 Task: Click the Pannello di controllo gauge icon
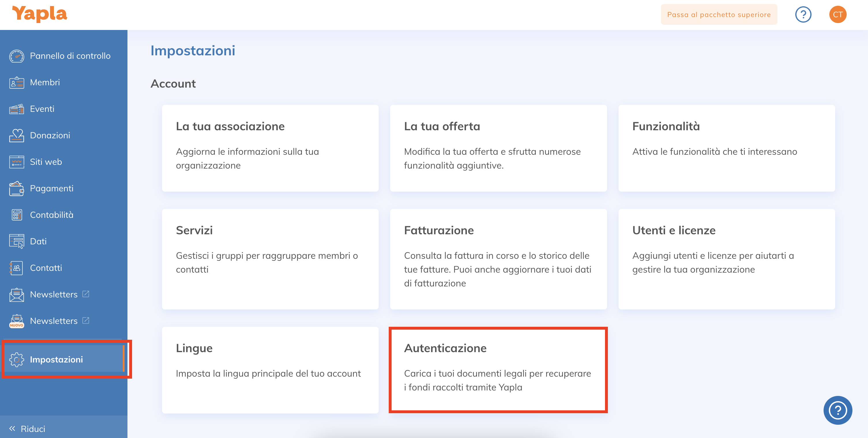[x=16, y=56]
